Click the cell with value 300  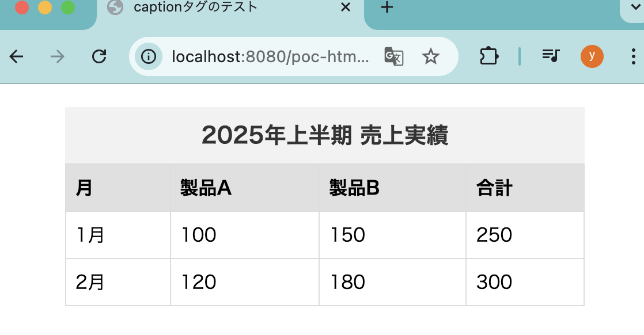(525, 282)
